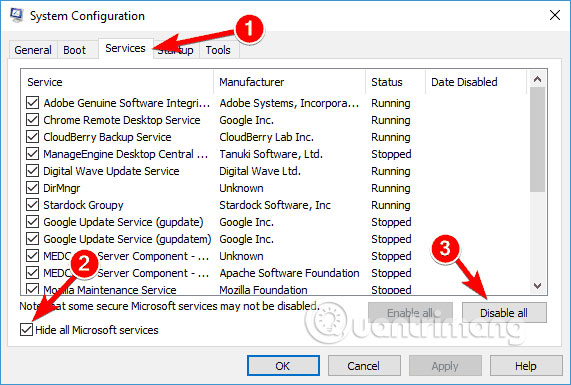This screenshot has width=571, height=385.
Task: Toggle the DirMngr service checkbox
Action: [32, 188]
